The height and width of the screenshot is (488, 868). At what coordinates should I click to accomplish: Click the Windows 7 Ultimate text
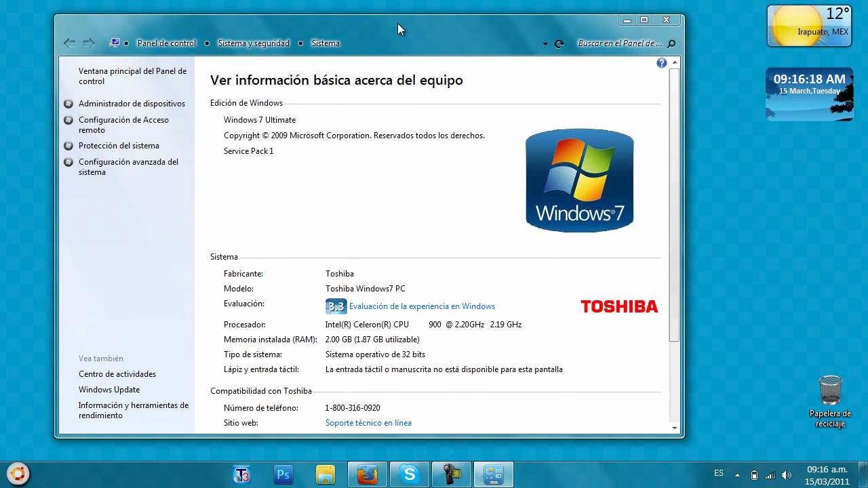[260, 120]
